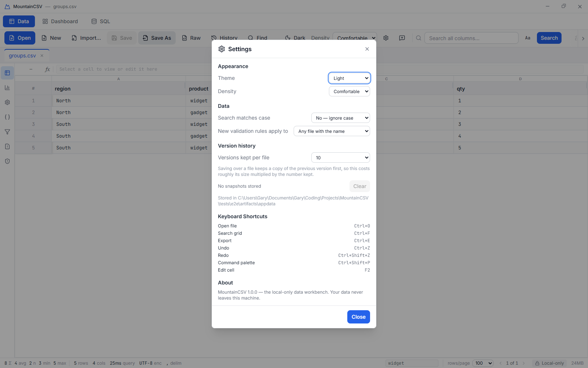Open the curly braces sidebar icon
This screenshot has height=368, width=588.
pyautogui.click(x=7, y=117)
